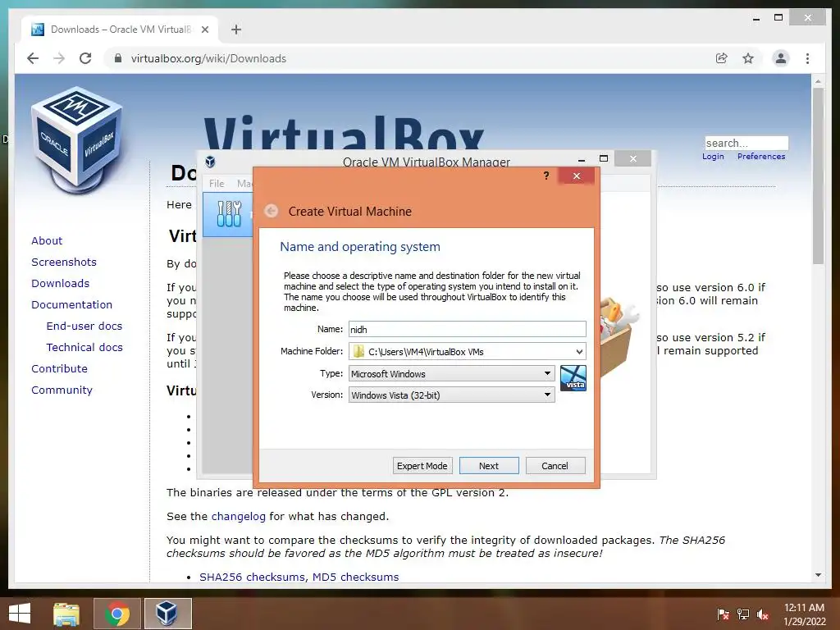The height and width of the screenshot is (630, 840).
Task: Open Chrome's three-dot menu
Action: tap(807, 58)
